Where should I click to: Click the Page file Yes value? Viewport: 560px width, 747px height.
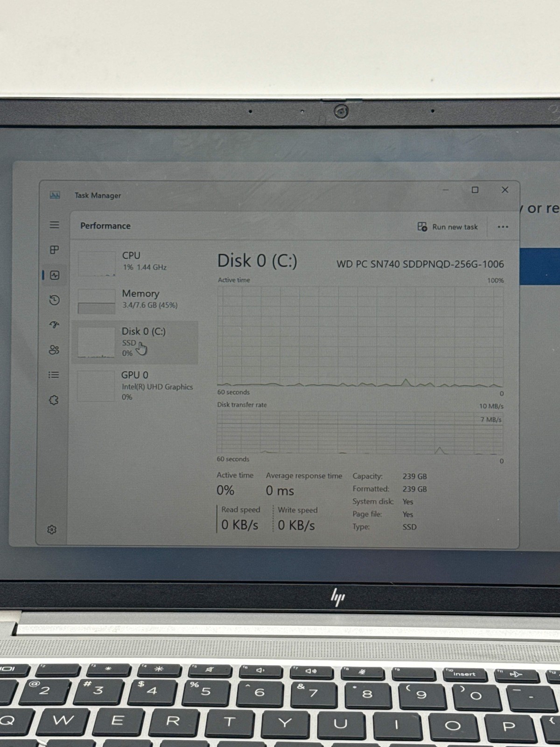click(408, 514)
